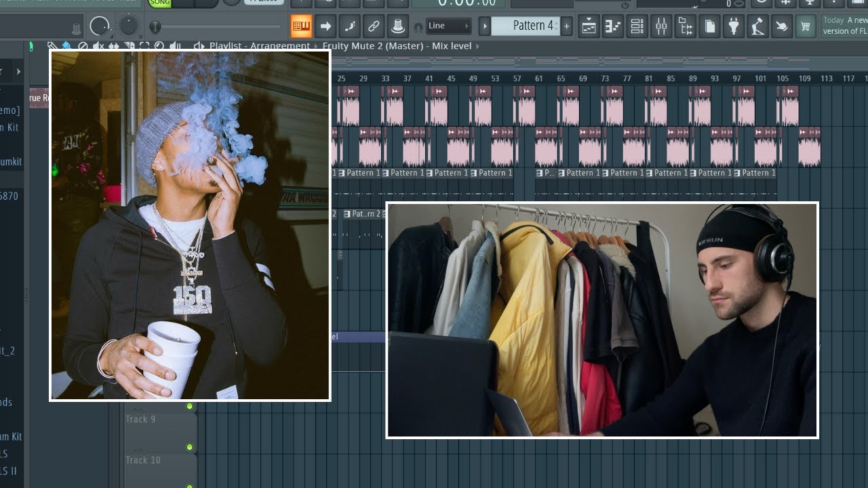Click the stacked pages icon
868x488 pixels.
709,26
